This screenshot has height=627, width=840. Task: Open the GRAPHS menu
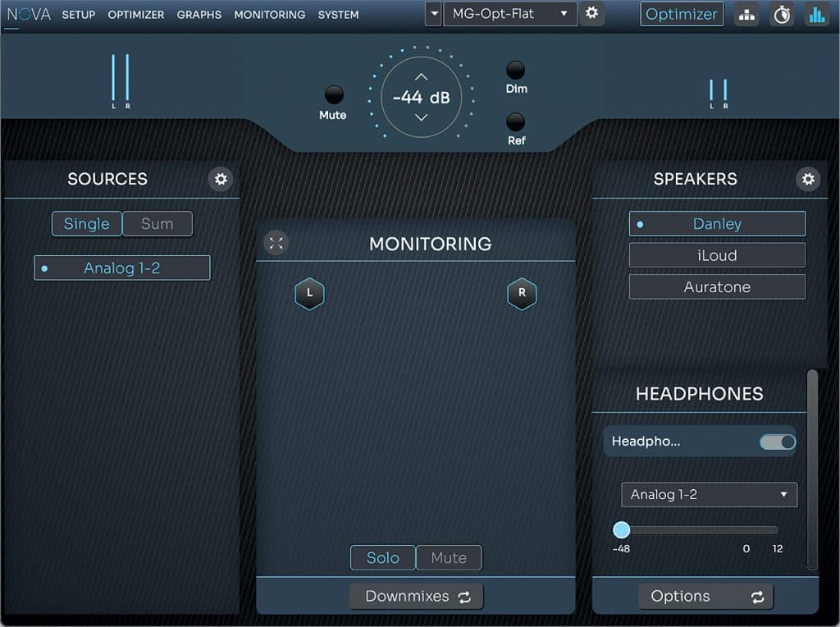(x=199, y=15)
